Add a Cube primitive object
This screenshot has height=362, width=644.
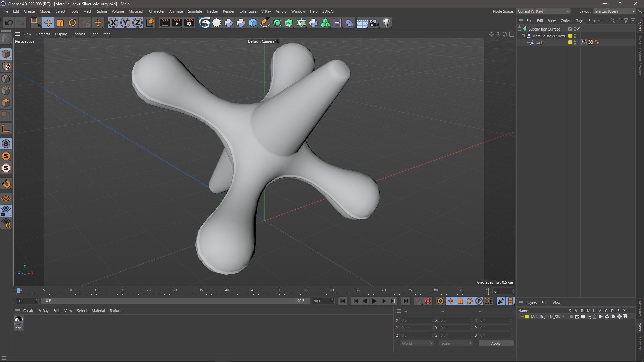pyautogui.click(x=253, y=23)
